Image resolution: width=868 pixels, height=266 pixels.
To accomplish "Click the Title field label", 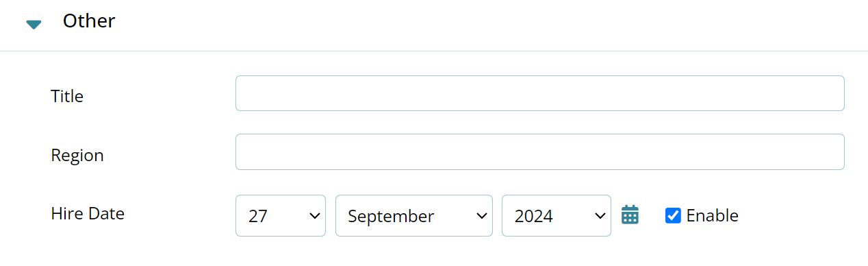I will click(67, 97).
